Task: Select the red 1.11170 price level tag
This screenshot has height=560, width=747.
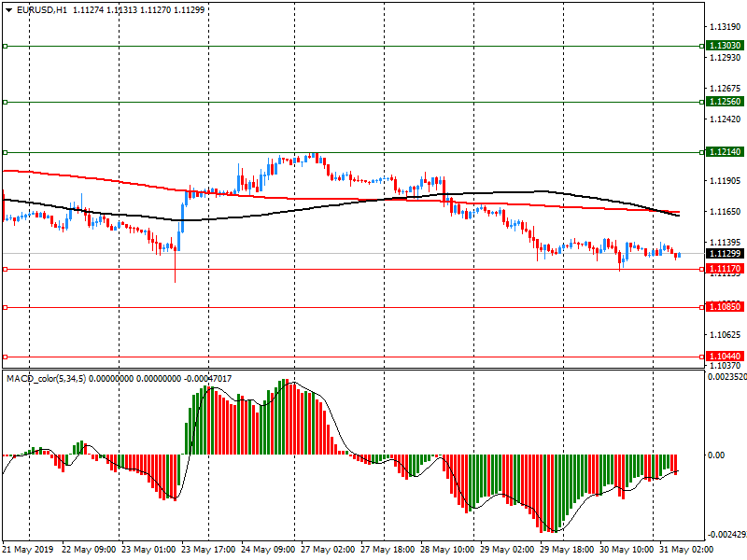Action: point(725,269)
